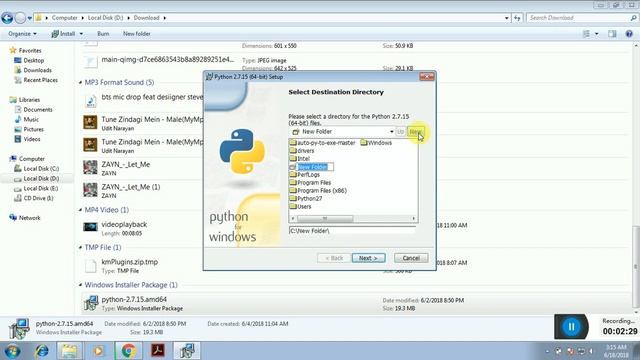Click Burn in Explorer toolbar
Screen dimensions: 640x360
(x=103, y=34)
